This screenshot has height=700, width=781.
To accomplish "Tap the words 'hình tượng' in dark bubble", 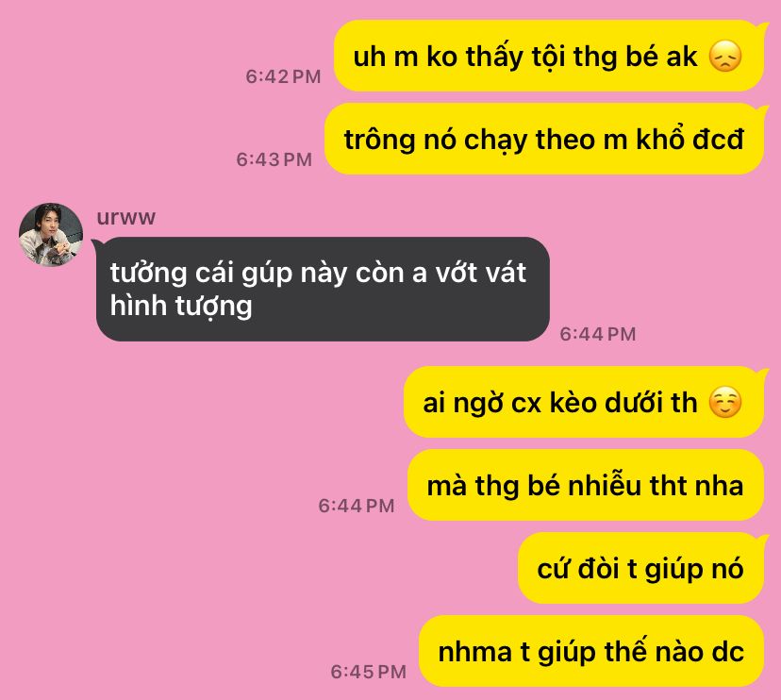I will click(x=181, y=307).
